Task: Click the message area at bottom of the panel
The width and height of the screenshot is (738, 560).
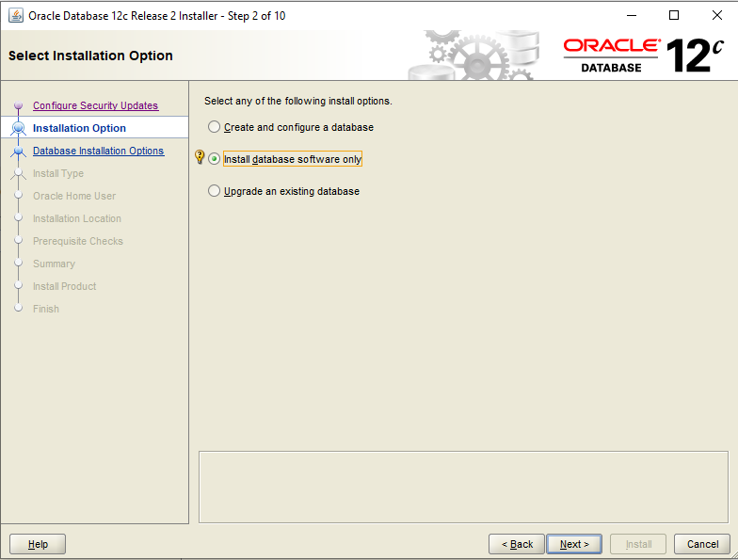Action: (x=463, y=488)
